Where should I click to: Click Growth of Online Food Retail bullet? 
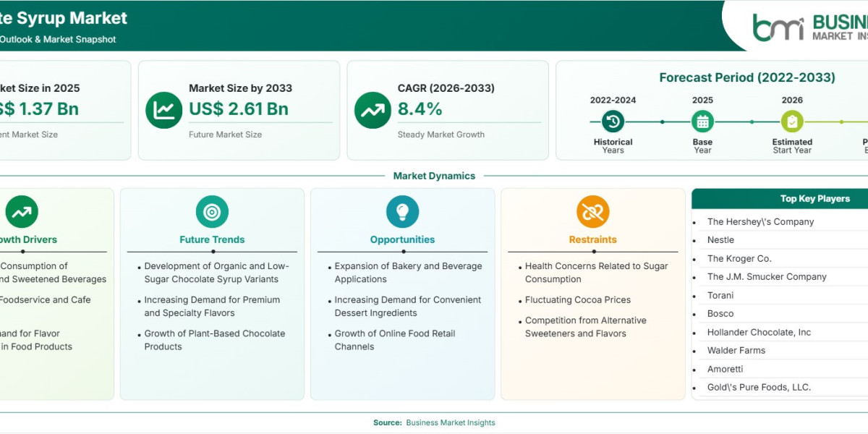tap(395, 340)
